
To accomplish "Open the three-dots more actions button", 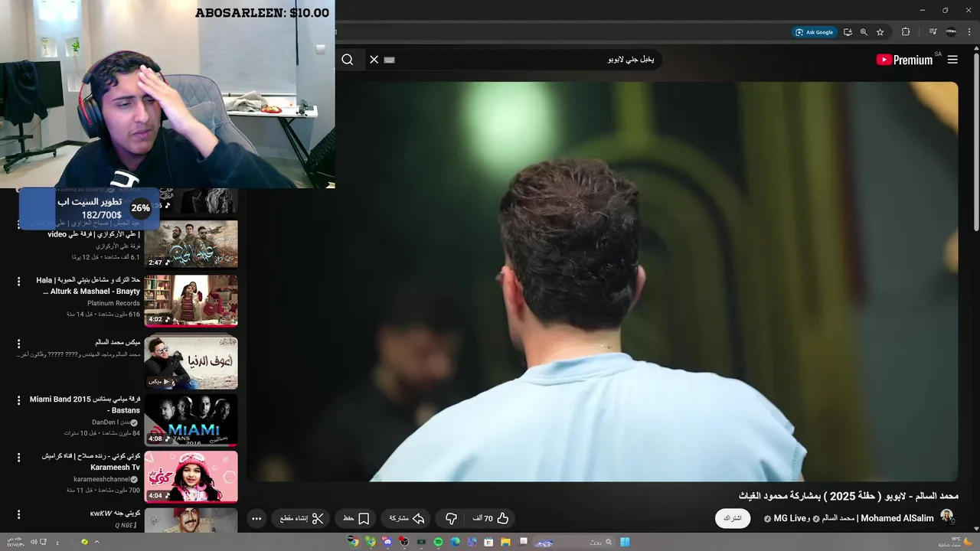I will click(256, 518).
